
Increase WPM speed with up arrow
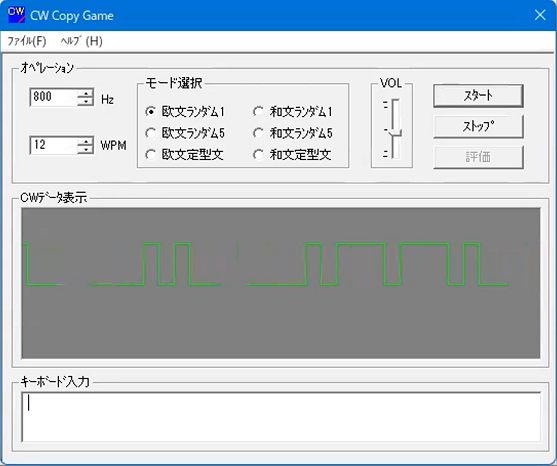pyautogui.click(x=86, y=141)
